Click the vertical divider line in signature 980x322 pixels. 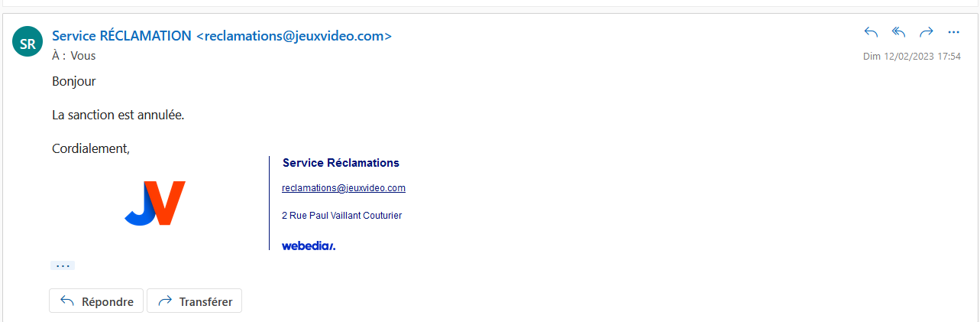coord(270,203)
